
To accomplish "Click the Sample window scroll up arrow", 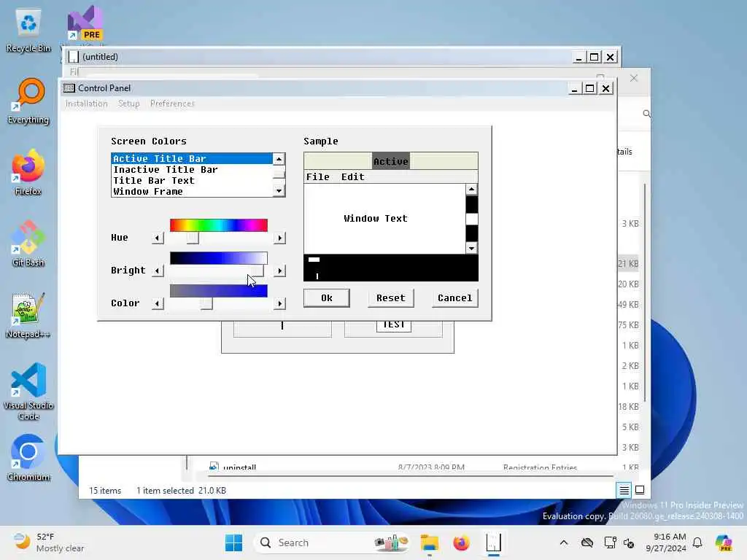I will (x=471, y=190).
